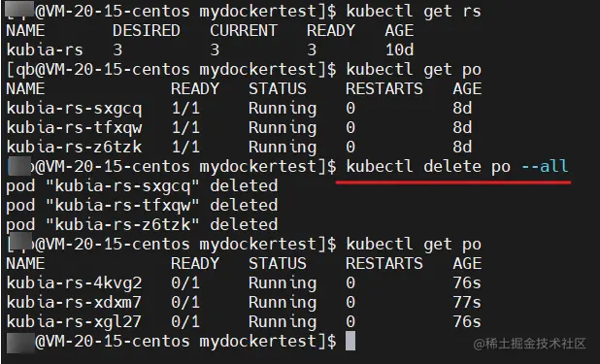
Task: Click new pod name kubia-rs-xgl27
Action: point(74,322)
